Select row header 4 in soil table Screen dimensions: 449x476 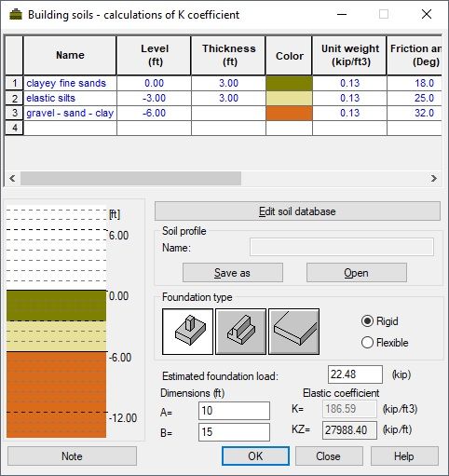coord(14,128)
